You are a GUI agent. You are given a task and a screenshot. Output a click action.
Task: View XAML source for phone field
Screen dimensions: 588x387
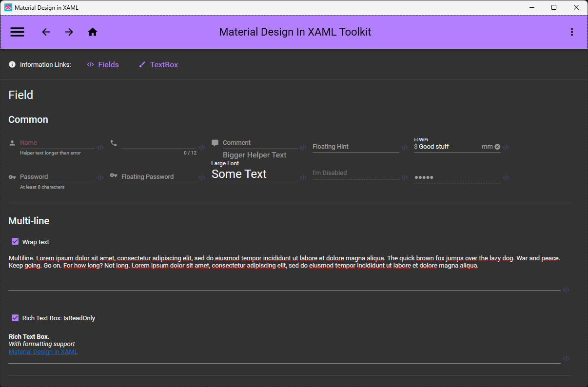pyautogui.click(x=202, y=148)
